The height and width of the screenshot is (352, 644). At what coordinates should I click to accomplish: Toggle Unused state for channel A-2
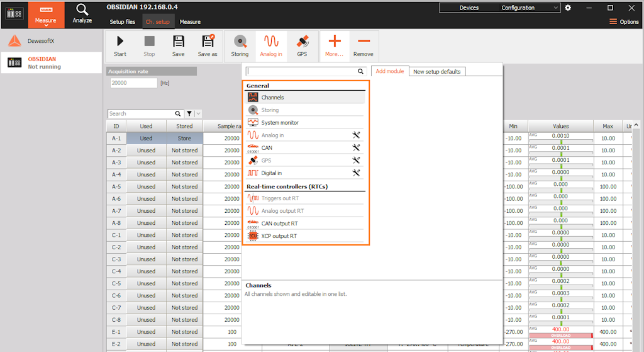146,150
